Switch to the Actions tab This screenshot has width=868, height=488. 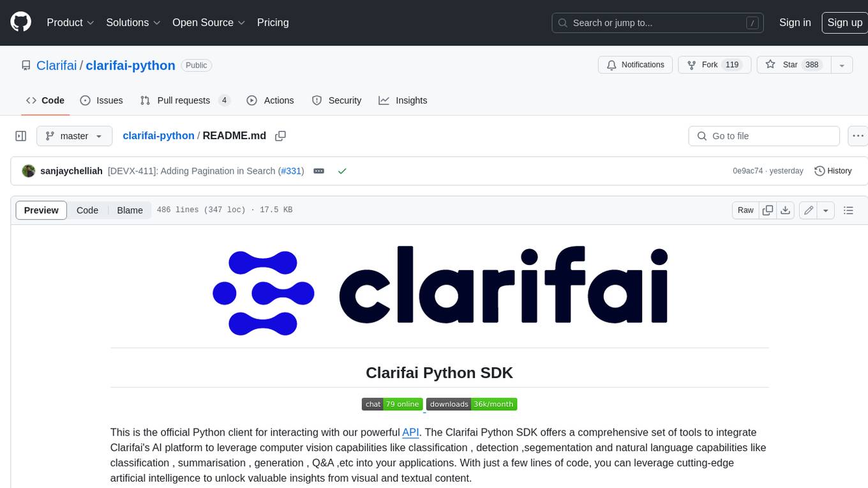[x=270, y=100]
